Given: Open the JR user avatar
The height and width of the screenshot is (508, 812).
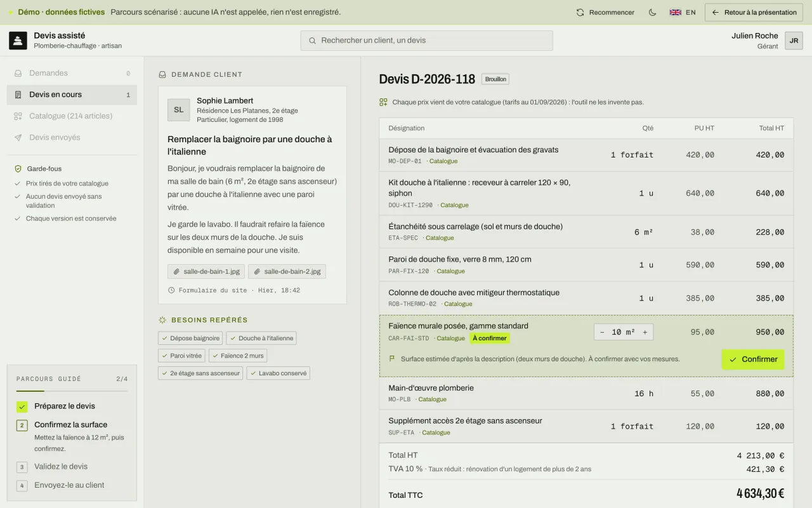Looking at the screenshot, I should [794, 41].
